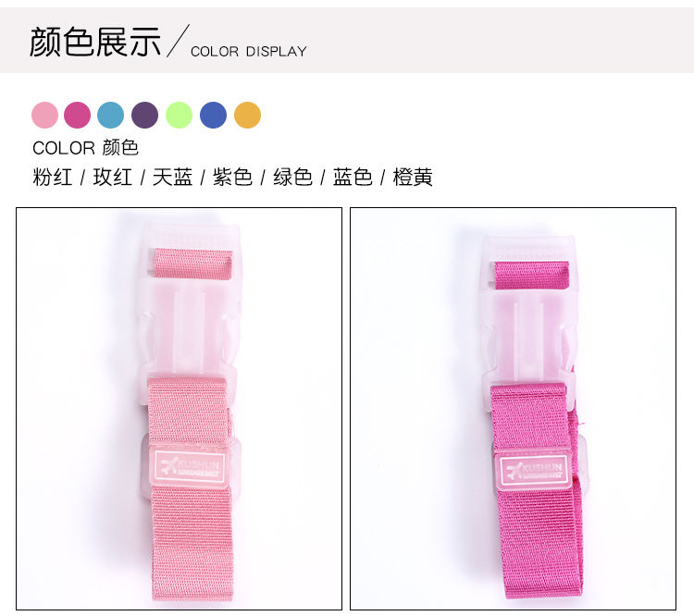Screen dimensions: 694x616
Task: Click the 蓝色 color label
Action: click(353, 177)
